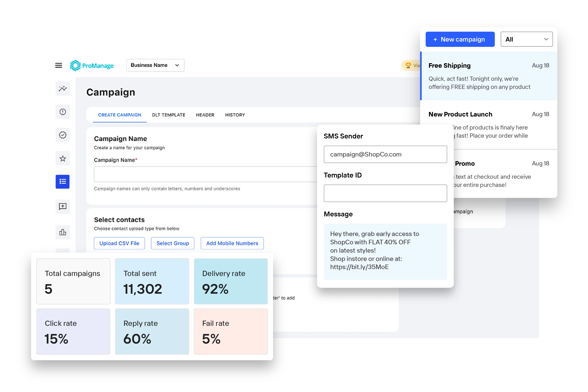Viewport: 588px width, 392px height.
Task: Open the Header tab
Action: click(x=205, y=115)
